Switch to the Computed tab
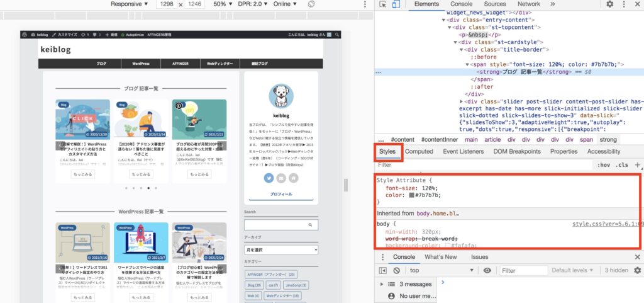 [x=419, y=151]
